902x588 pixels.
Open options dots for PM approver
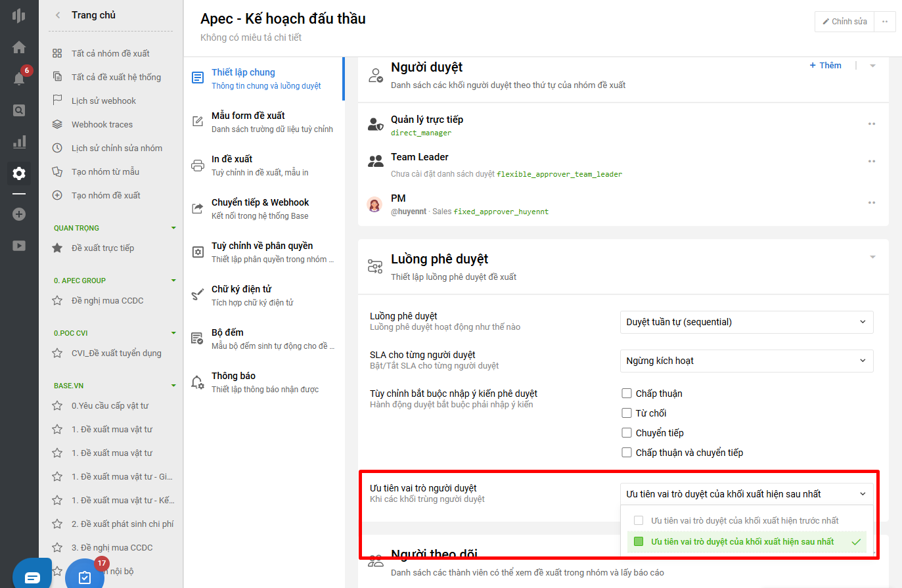[x=872, y=202]
